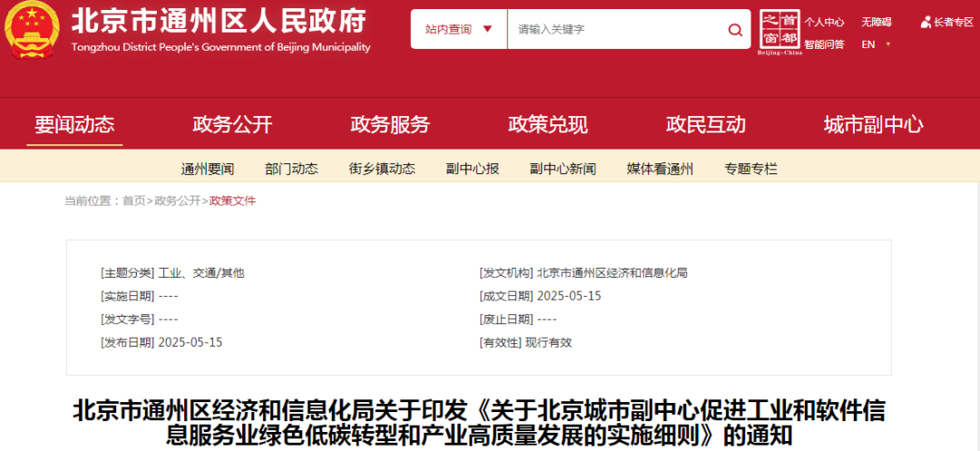Select the 主题分类 value 工业、交通/其他
This screenshot has width=980, height=451.
pos(201,273)
